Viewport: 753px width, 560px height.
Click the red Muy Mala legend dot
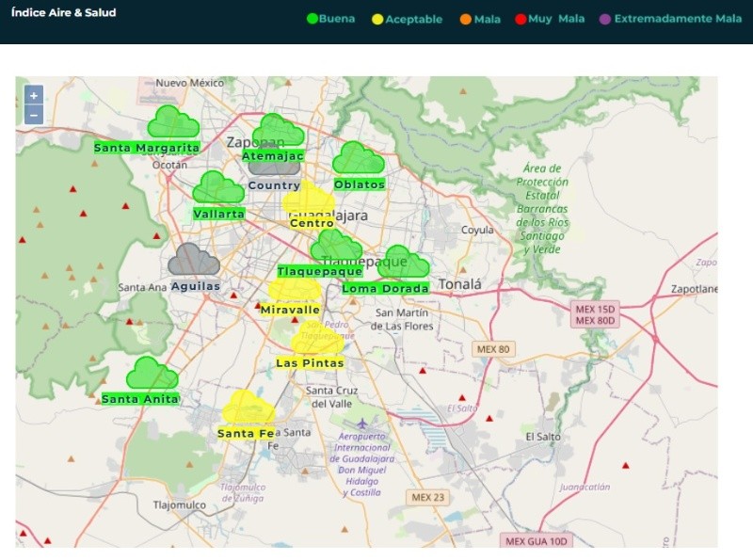(x=520, y=19)
